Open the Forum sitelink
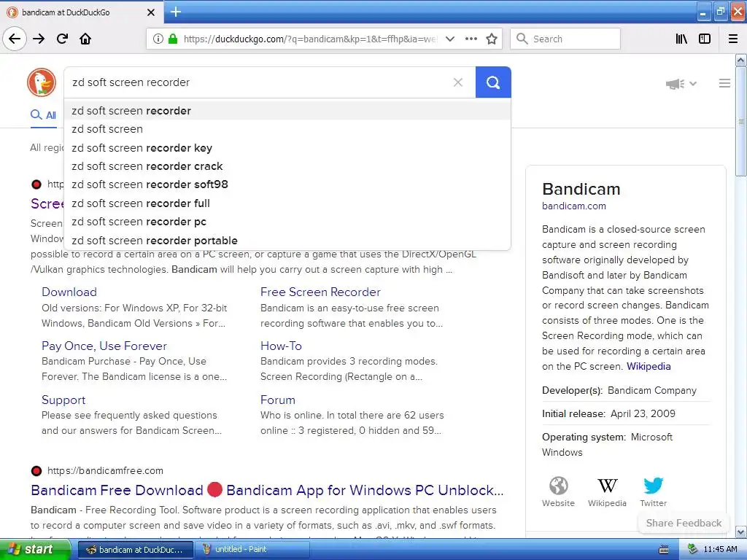This screenshot has width=747, height=560. point(278,400)
